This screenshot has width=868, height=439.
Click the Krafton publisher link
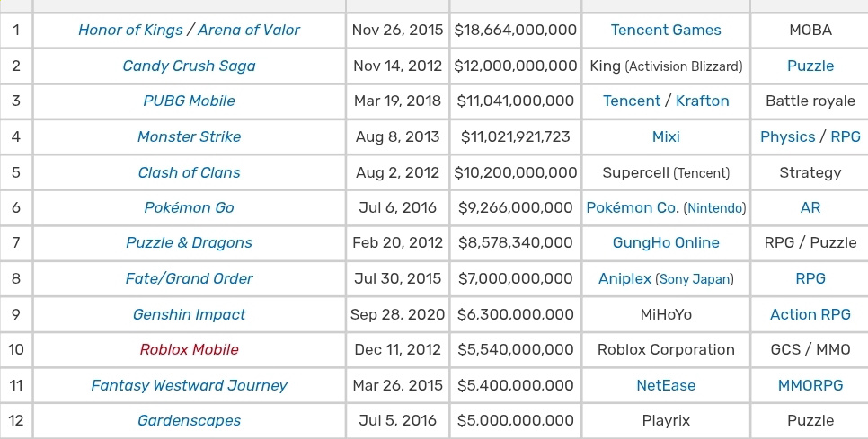[x=702, y=101]
